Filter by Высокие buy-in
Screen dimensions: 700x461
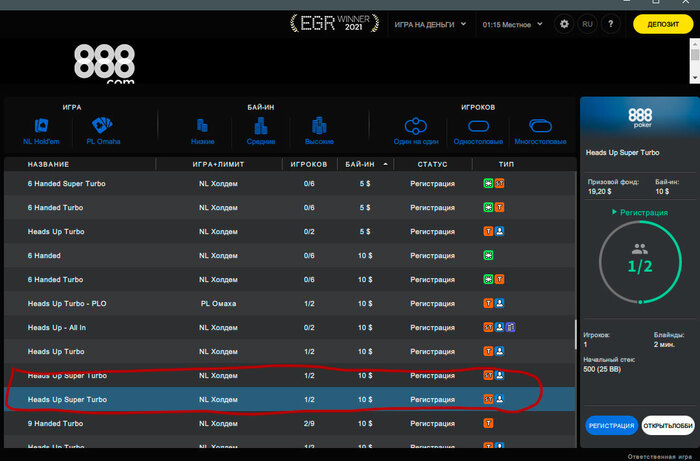pos(319,131)
